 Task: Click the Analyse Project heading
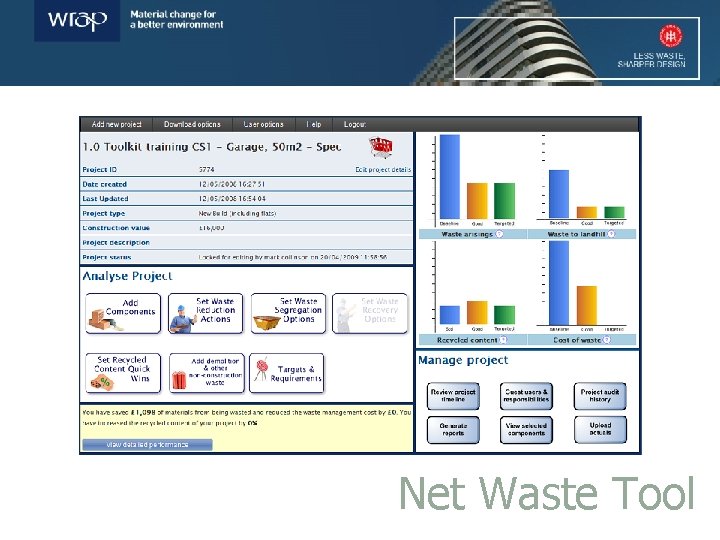click(128, 276)
